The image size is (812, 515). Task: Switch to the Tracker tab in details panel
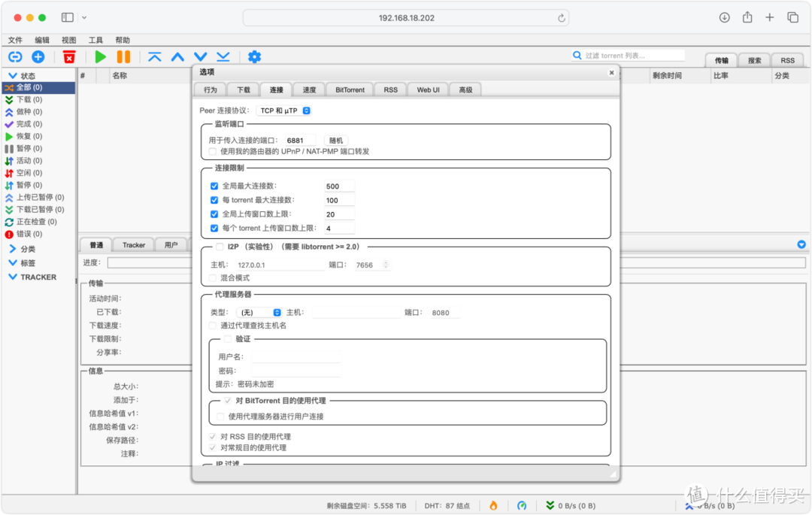133,244
